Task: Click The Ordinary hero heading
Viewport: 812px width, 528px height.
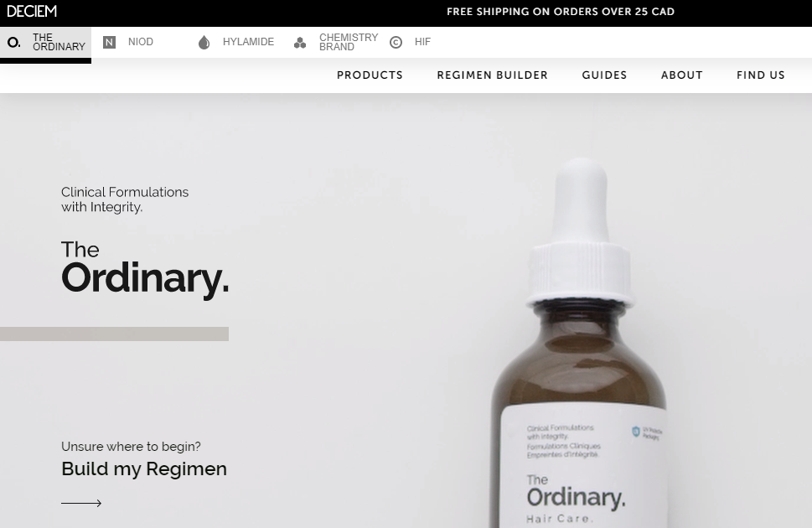Action: pos(145,268)
